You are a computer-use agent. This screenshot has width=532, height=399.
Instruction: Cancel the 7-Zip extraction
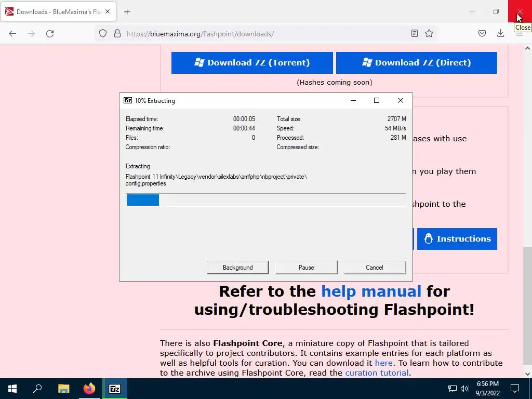[x=375, y=268]
